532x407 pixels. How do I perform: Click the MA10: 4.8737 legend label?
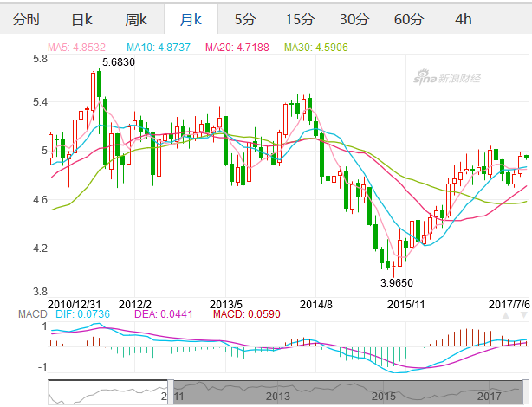(159, 47)
